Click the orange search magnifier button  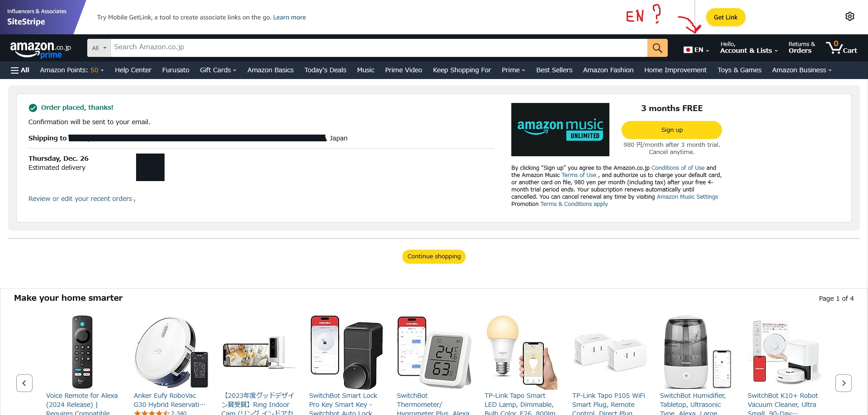(x=657, y=48)
